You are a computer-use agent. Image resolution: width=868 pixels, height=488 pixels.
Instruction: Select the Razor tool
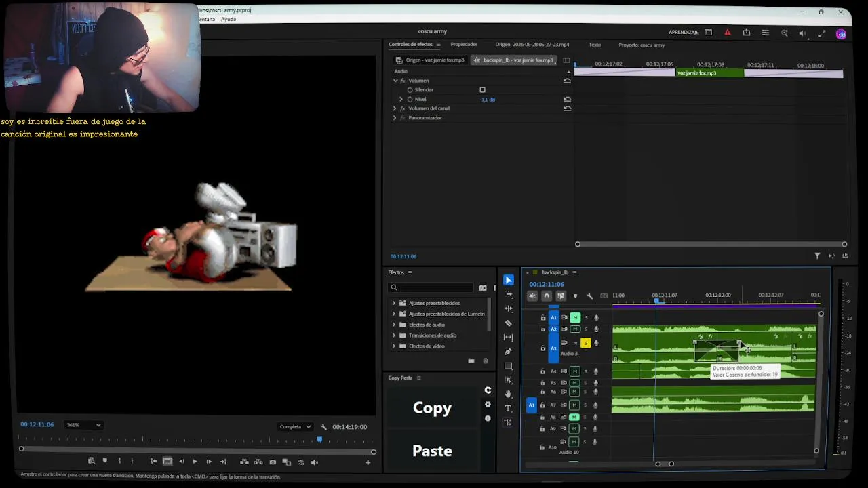[x=509, y=323]
